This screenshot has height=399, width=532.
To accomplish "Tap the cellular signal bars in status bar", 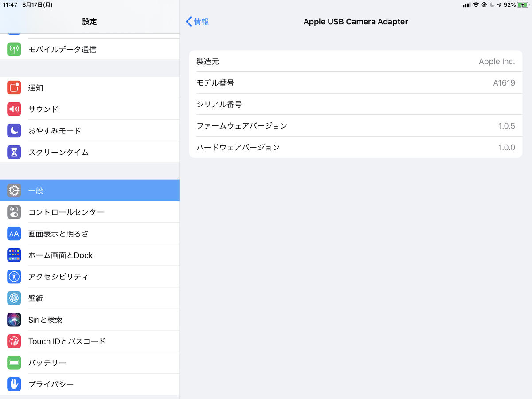I will pyautogui.click(x=466, y=5).
